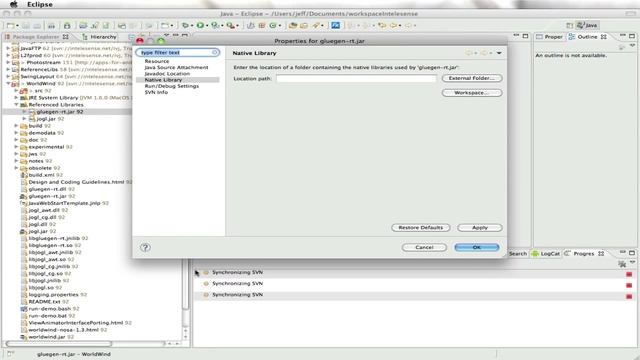Image resolution: width=640 pixels, height=360 pixels.
Task: Open the dialog header view menu dropdown
Action: [499, 53]
